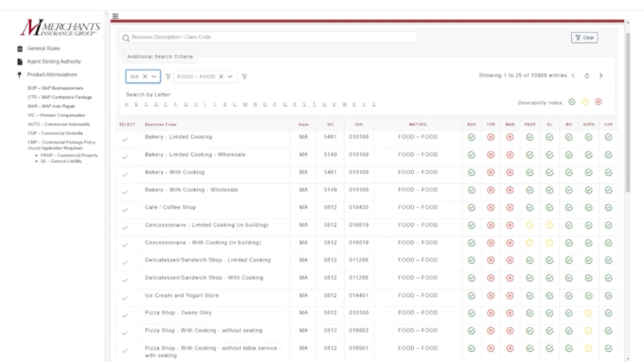Image resolution: width=644 pixels, height=362 pixels.
Task: Go to previous page of entries
Action: click(x=573, y=76)
